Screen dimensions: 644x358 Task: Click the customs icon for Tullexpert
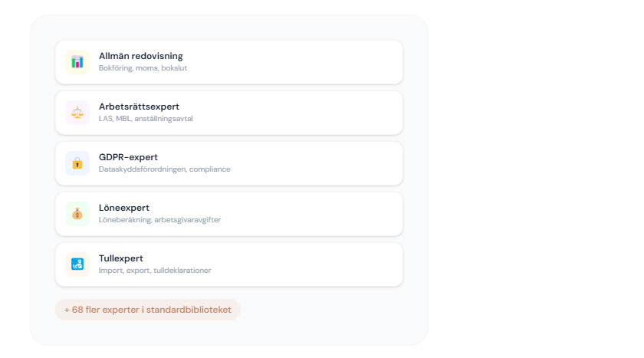click(77, 264)
